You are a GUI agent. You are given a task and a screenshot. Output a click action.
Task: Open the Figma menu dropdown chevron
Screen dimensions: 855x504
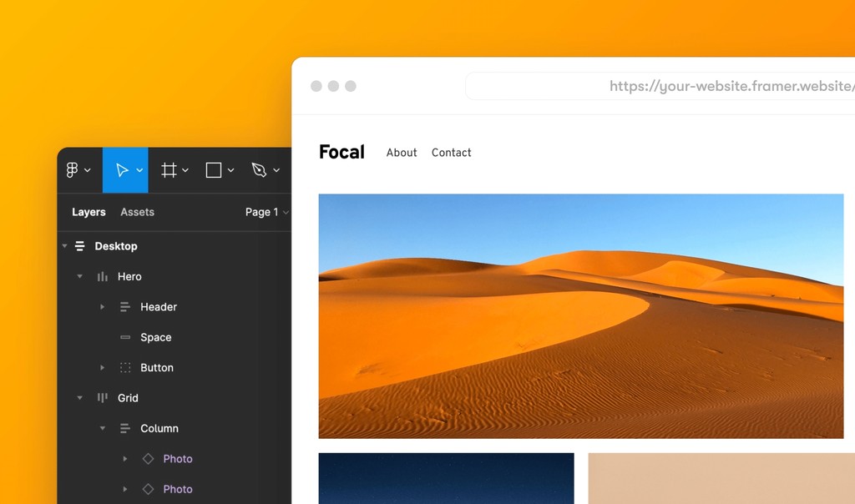[87, 170]
